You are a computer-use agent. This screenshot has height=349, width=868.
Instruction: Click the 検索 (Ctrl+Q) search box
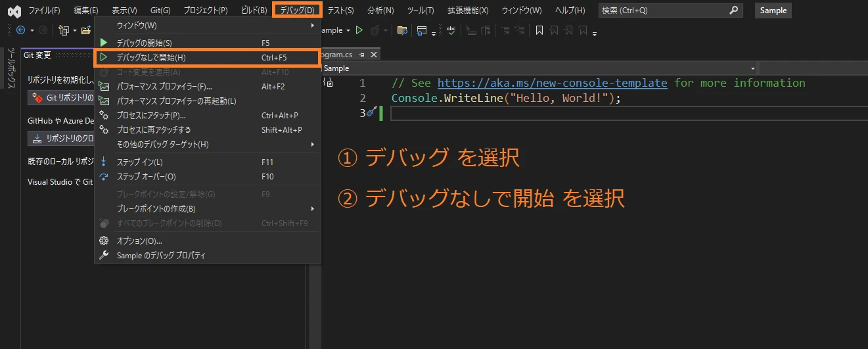[670, 11]
